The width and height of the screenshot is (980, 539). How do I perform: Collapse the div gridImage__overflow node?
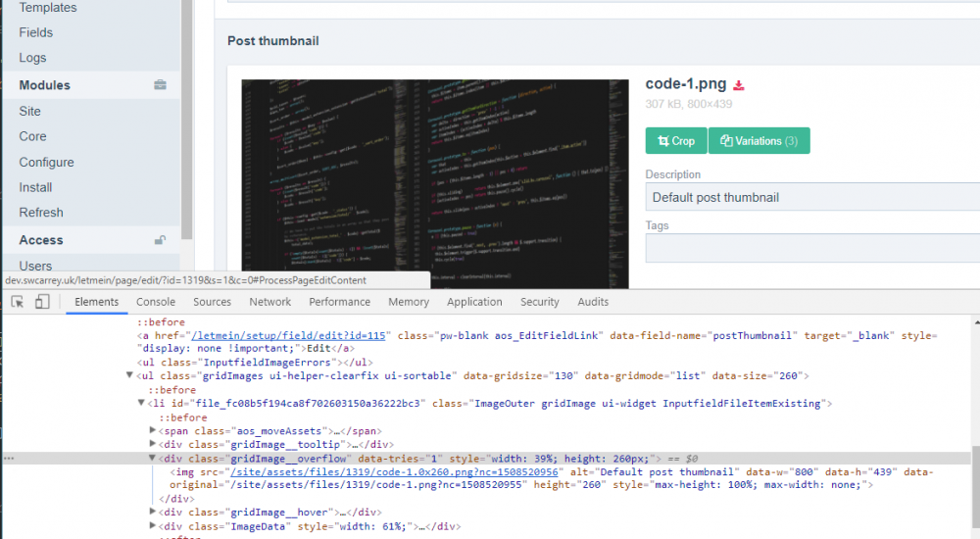point(152,458)
